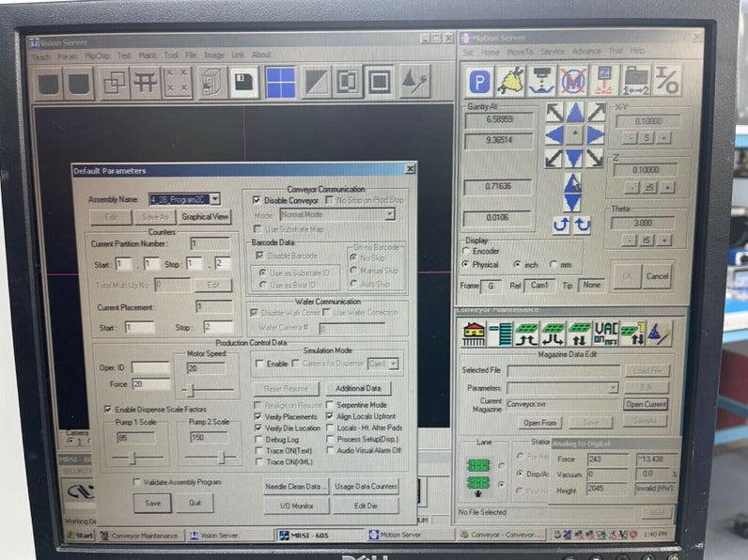Click the Theta step value field
This screenshot has width=748, height=560.
pyautogui.click(x=643, y=224)
